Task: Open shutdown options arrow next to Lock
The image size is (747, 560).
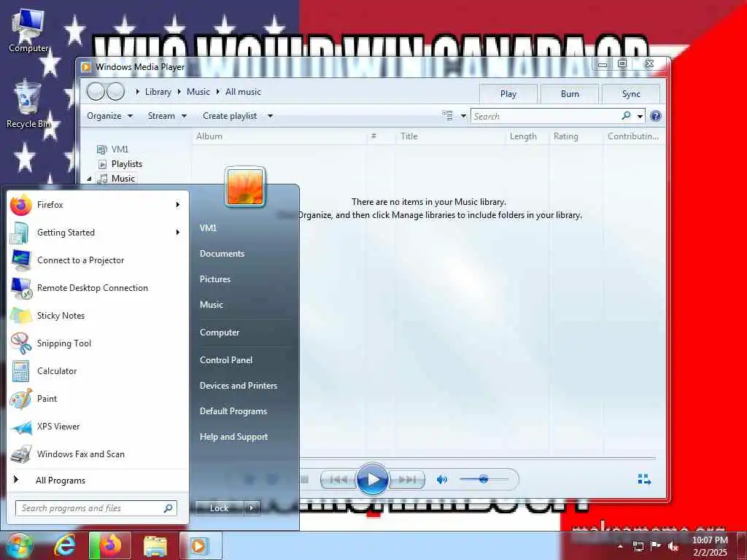Action: pyautogui.click(x=252, y=508)
